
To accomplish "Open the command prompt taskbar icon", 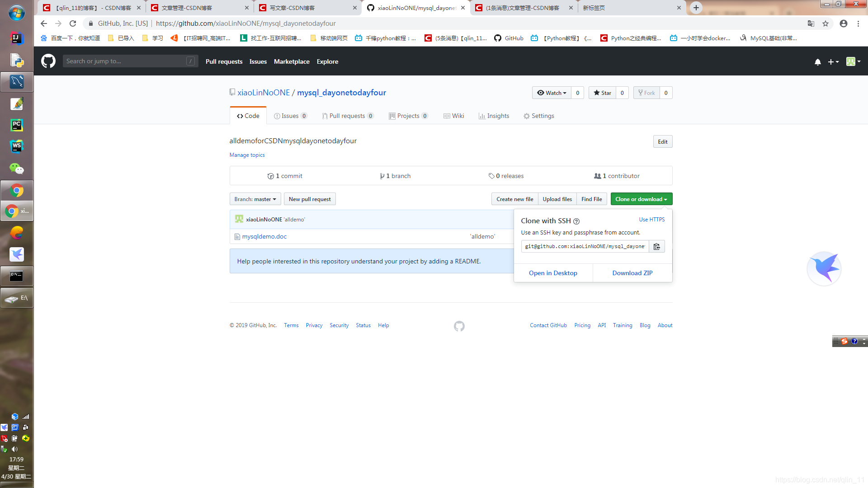I will [x=17, y=276].
